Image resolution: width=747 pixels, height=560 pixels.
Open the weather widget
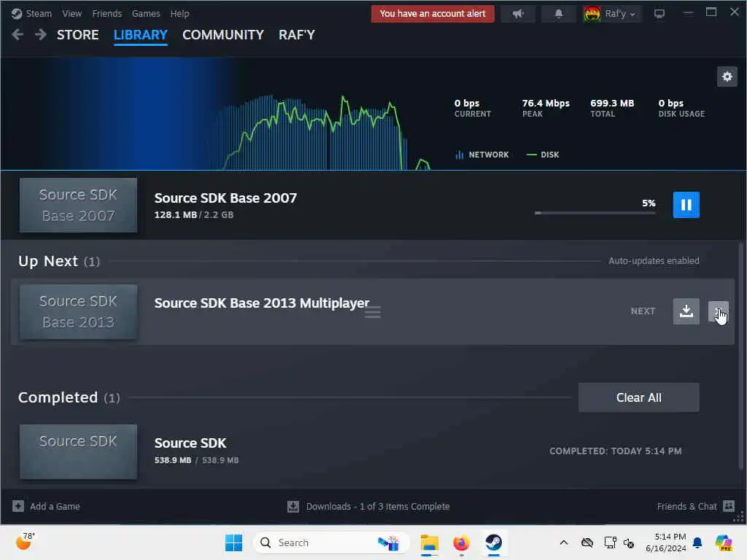click(24, 542)
